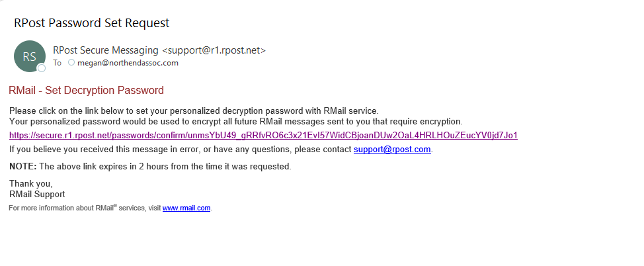Image resolution: width=644 pixels, height=266 pixels.
Task: Click the presence indicator beside megan@northendassoc.com
Action: 71,62
